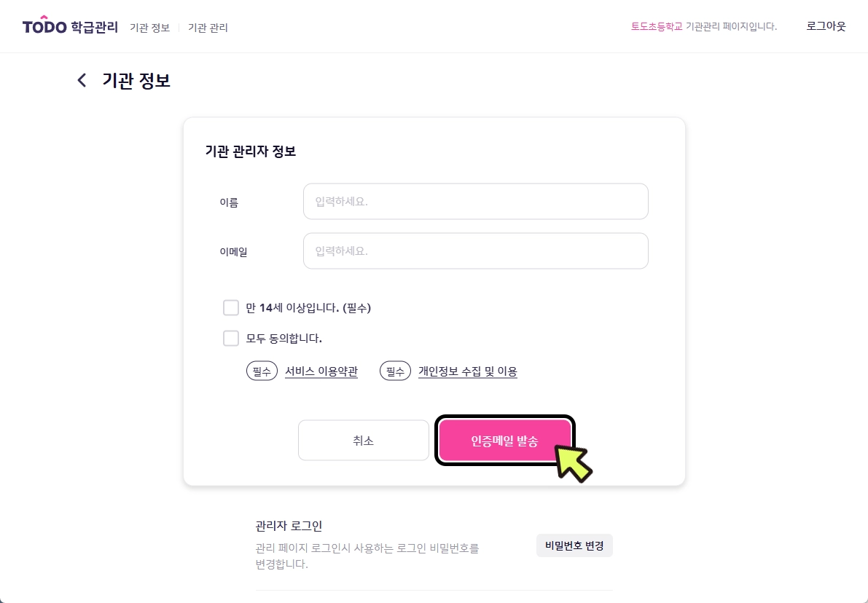This screenshot has width=868, height=603.
Task: Open the 서비스 이용약관 link
Action: [x=321, y=371]
